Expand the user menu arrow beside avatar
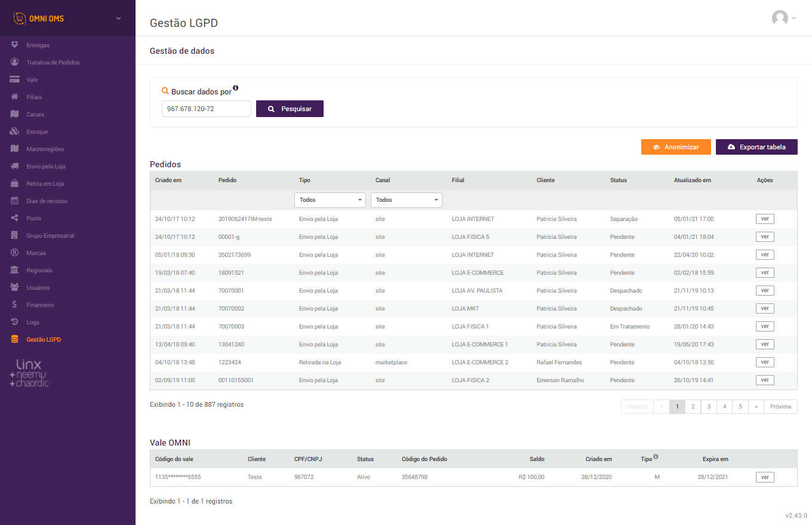 click(793, 19)
